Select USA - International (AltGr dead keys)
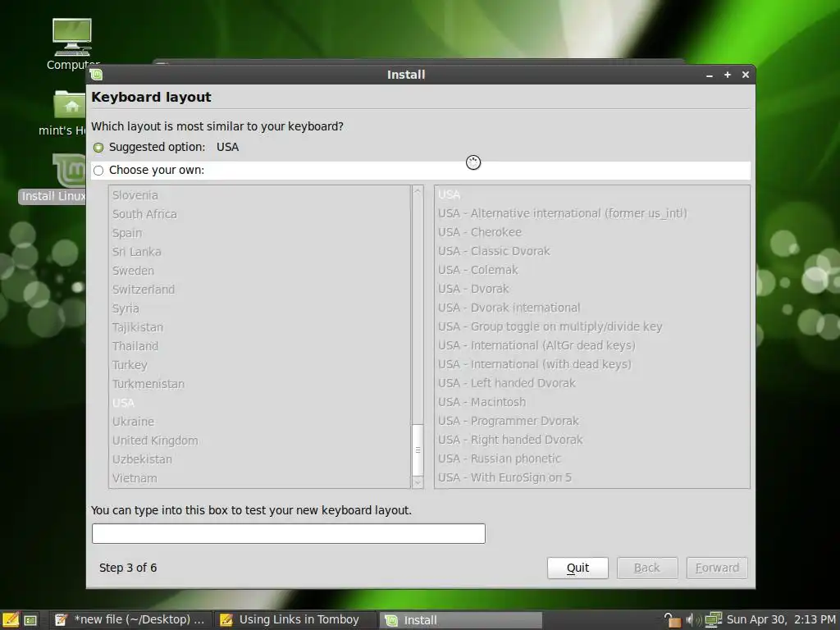This screenshot has width=840, height=630. coord(592,345)
